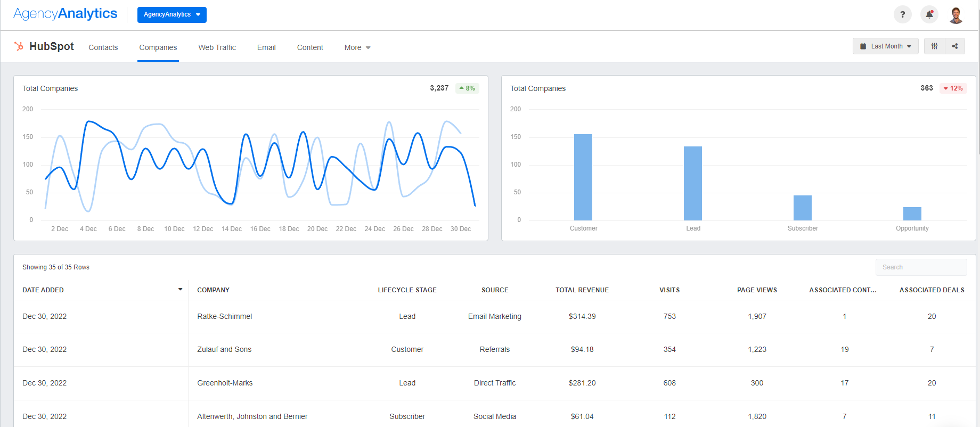Open the Web Traffic tab
This screenshot has height=427, width=980.
tap(217, 47)
